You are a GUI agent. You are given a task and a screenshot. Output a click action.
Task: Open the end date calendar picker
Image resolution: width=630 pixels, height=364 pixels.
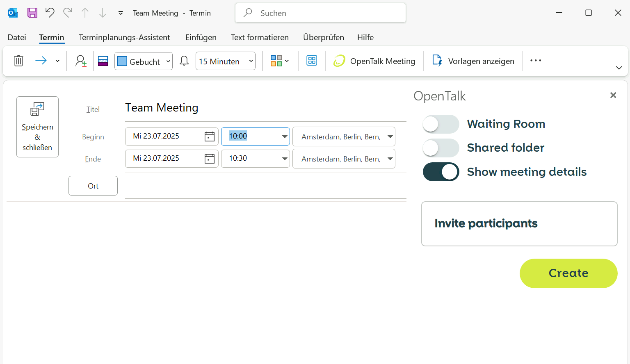tap(210, 159)
